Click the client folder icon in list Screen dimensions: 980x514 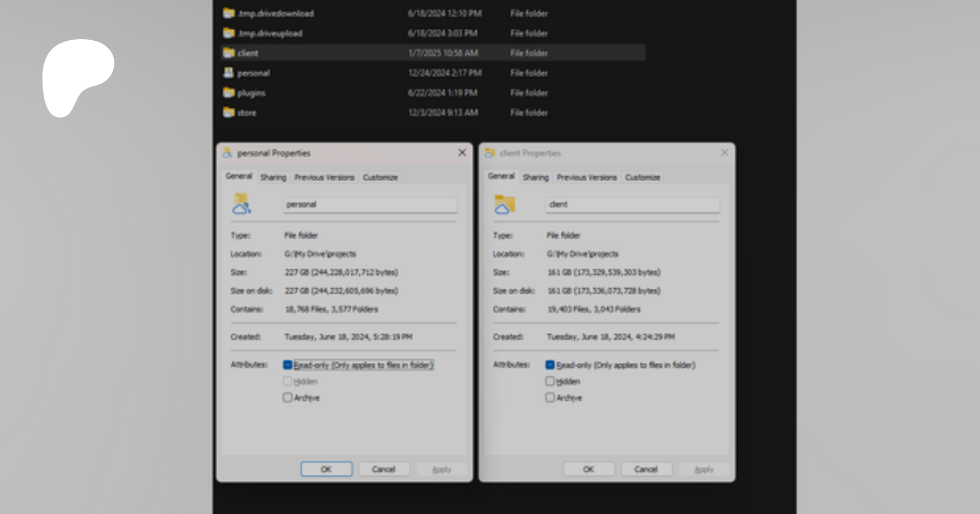coord(229,53)
